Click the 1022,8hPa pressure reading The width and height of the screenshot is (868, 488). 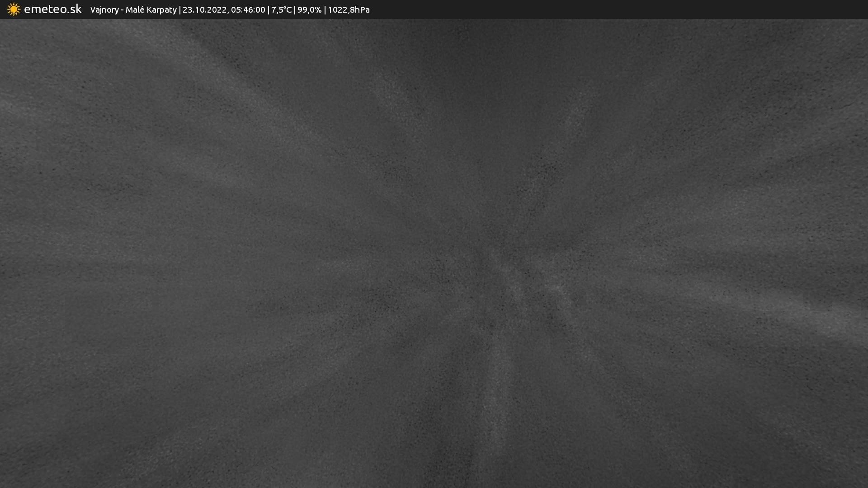[x=349, y=10]
